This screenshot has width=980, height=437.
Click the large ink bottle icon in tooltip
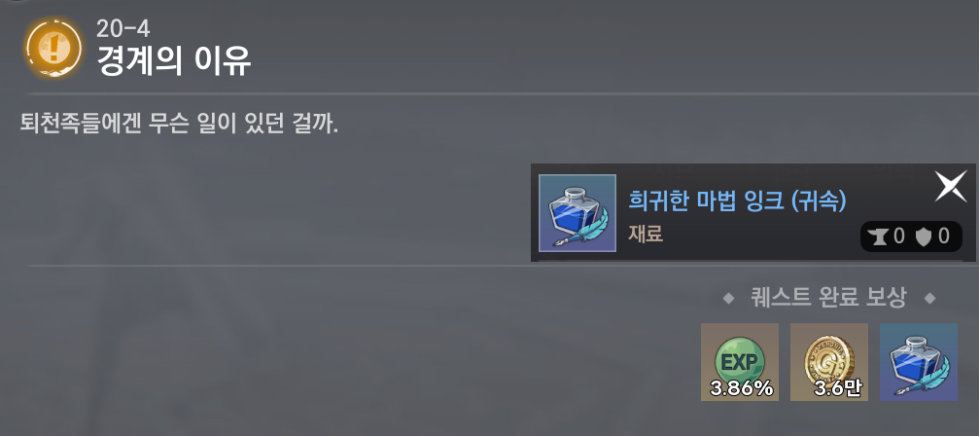pos(577,213)
